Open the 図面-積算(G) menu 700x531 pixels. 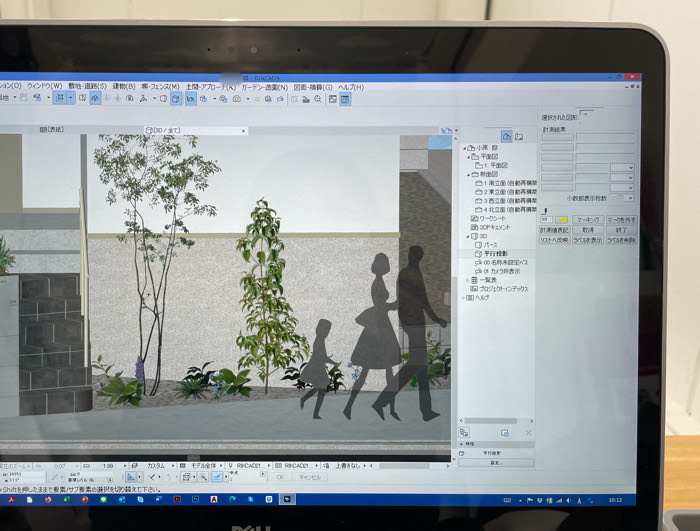[x=313, y=87]
